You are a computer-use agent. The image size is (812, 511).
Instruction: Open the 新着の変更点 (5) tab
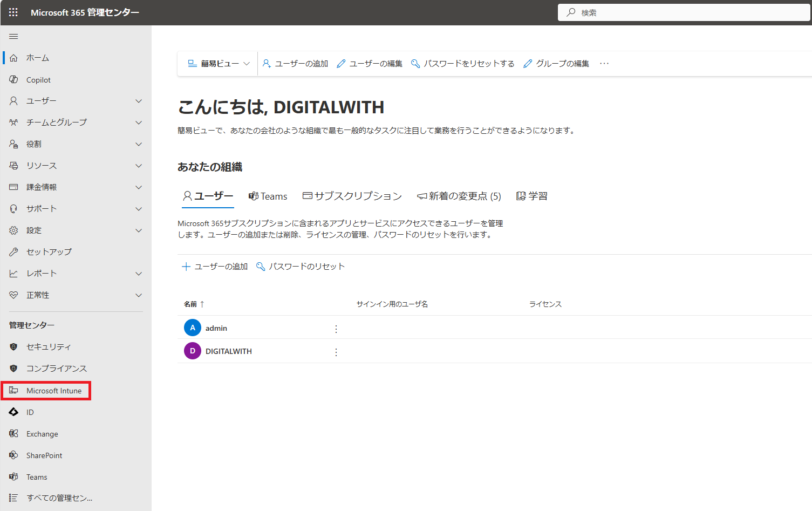(x=459, y=196)
